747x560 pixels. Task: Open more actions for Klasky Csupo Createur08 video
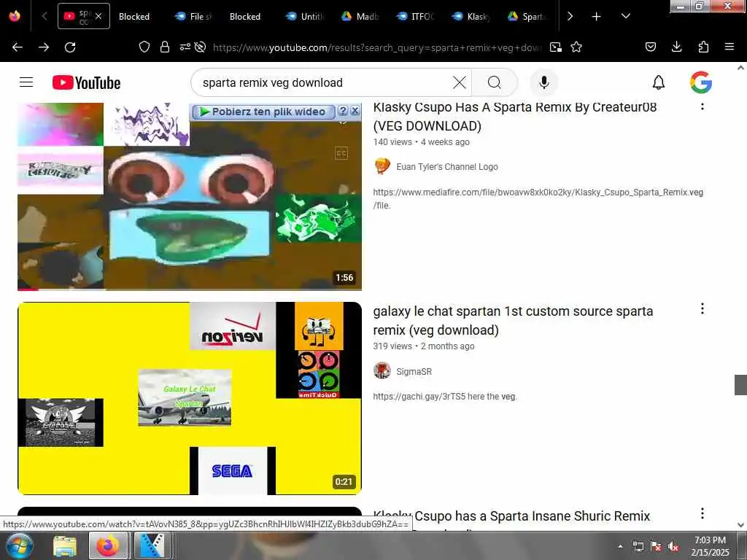[x=703, y=106]
